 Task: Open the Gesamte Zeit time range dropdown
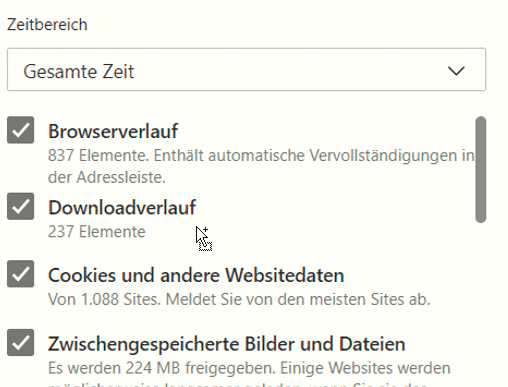click(x=246, y=70)
